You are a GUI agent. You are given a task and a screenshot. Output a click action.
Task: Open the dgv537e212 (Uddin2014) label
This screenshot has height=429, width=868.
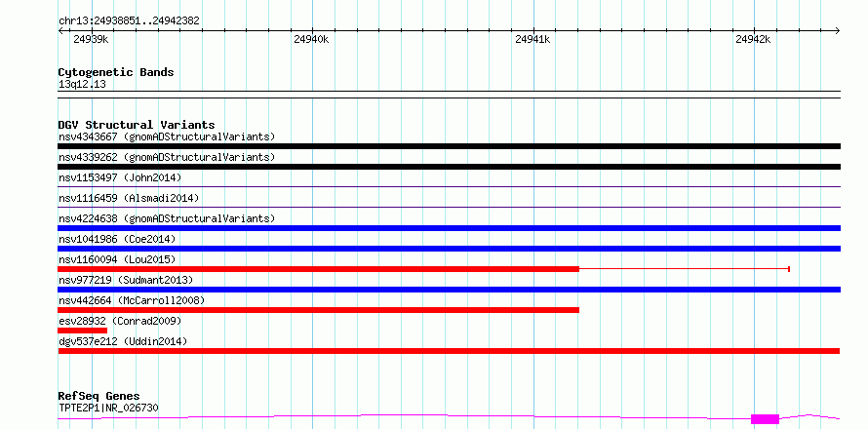(x=123, y=341)
